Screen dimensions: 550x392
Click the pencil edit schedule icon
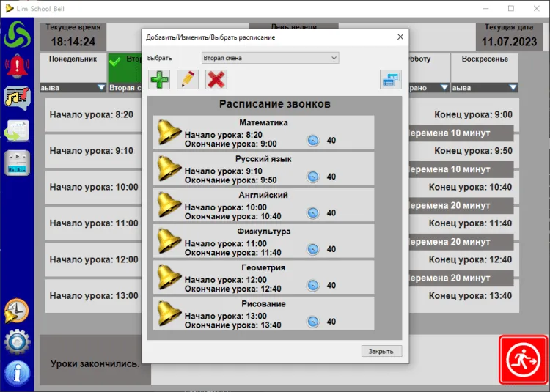(188, 79)
